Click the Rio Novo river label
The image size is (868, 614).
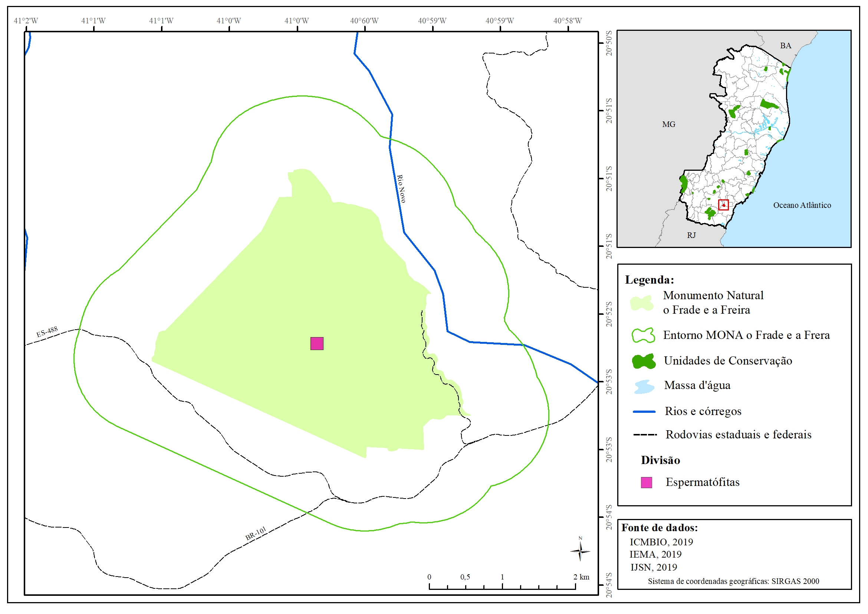tap(401, 189)
